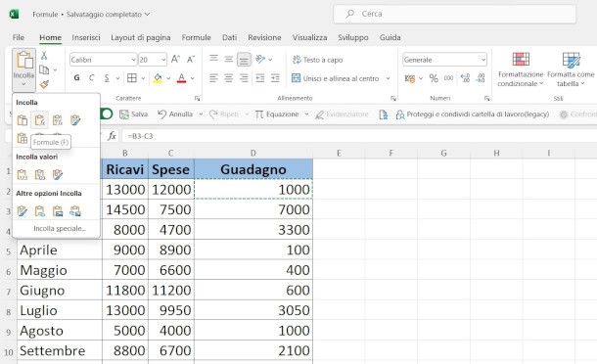The height and width of the screenshot is (364, 597).
Task: Click Annulla to undo
Action: [x=175, y=114]
